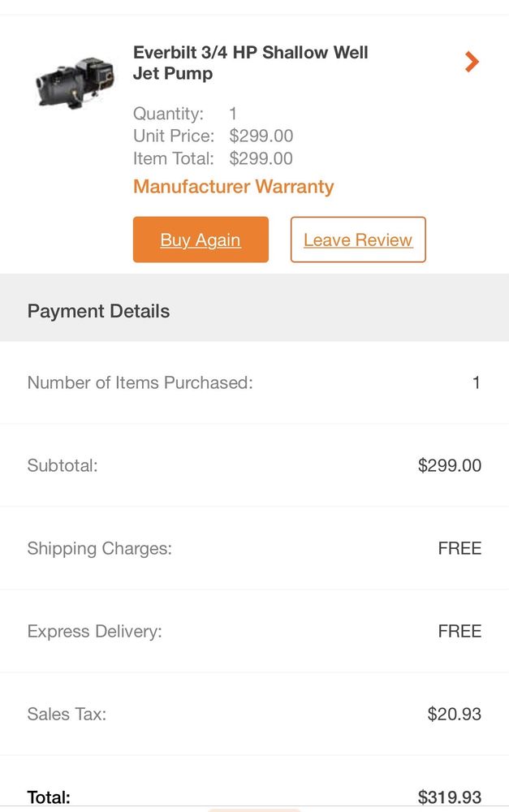Open product details via orange chevron arrow

pos(471,62)
